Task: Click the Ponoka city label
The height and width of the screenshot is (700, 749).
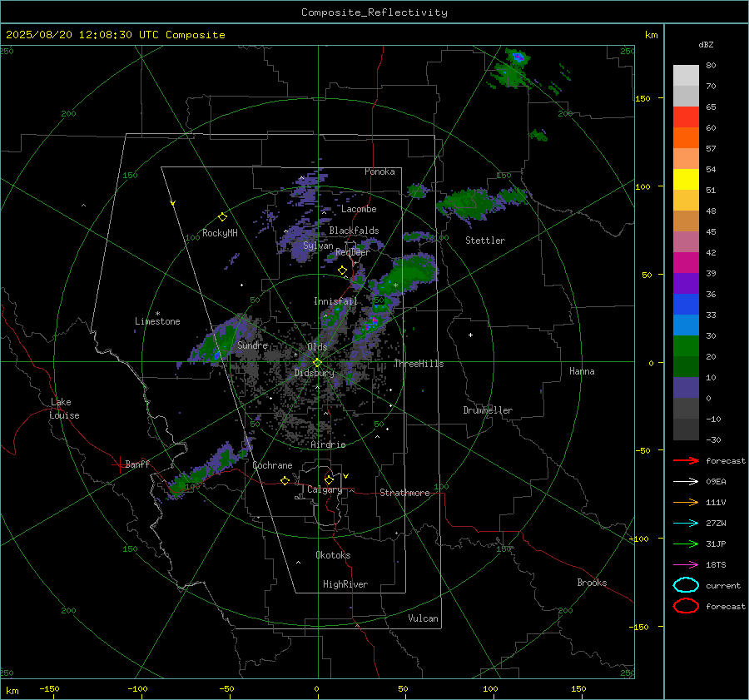Action: tap(379, 171)
